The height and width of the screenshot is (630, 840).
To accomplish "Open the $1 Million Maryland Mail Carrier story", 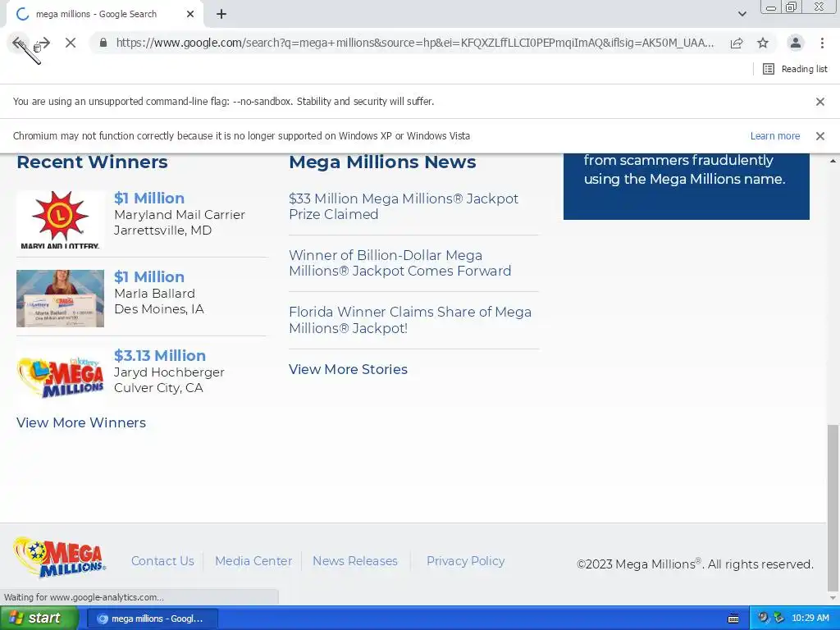I will 149,199.
